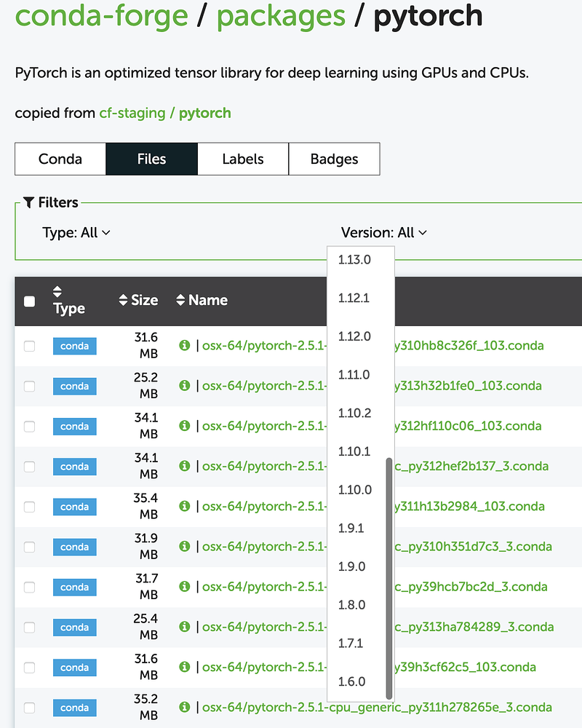The height and width of the screenshot is (728, 582).
Task: Sort table using Name column sort icon
Action: click(x=180, y=300)
